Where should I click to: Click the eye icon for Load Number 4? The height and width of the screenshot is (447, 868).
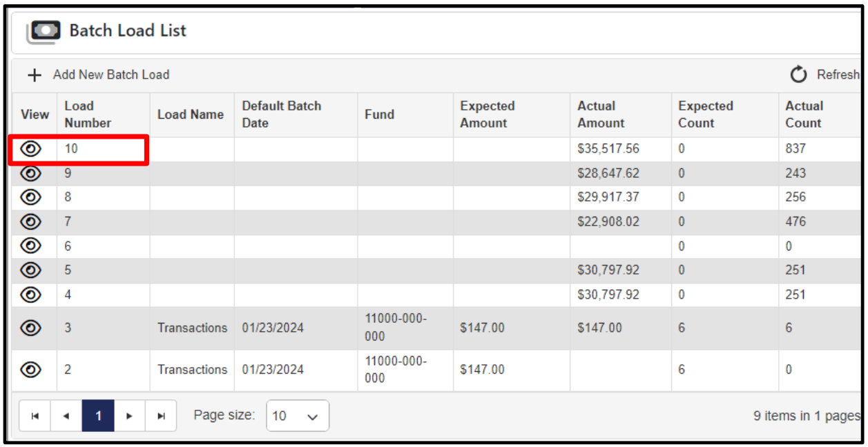30,294
